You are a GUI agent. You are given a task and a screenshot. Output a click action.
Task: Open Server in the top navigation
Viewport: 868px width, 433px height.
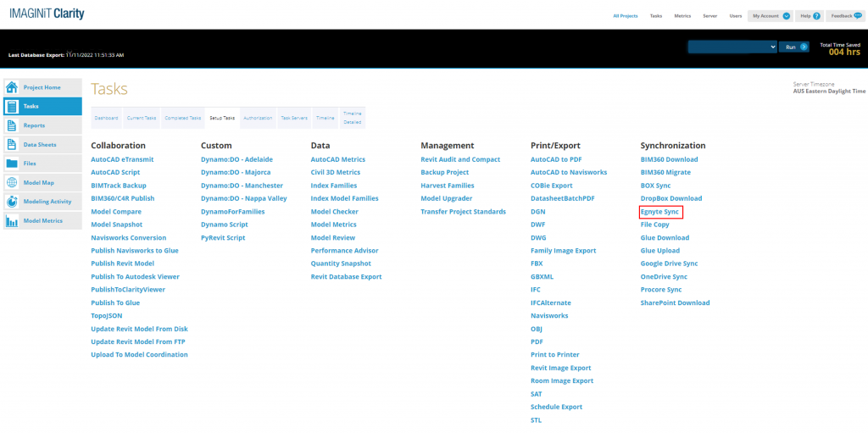click(710, 16)
